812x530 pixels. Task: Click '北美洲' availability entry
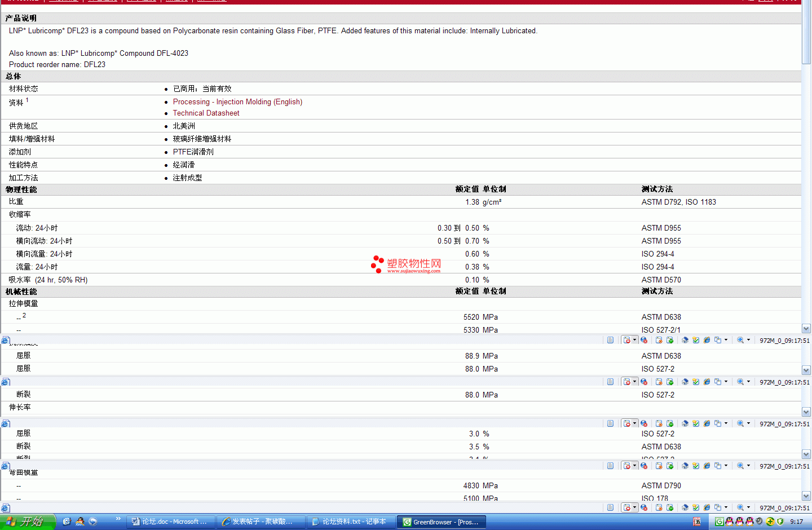click(x=184, y=126)
